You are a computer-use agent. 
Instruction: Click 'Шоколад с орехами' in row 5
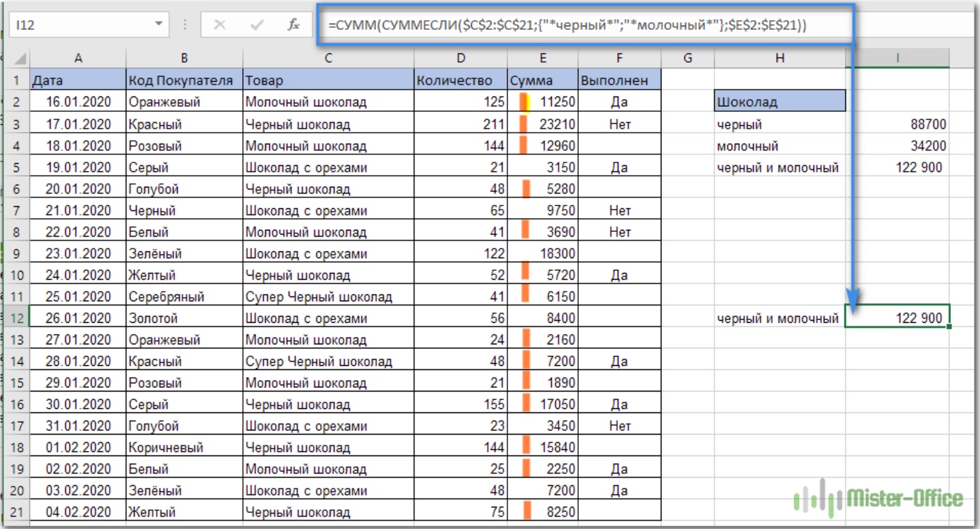(328, 167)
